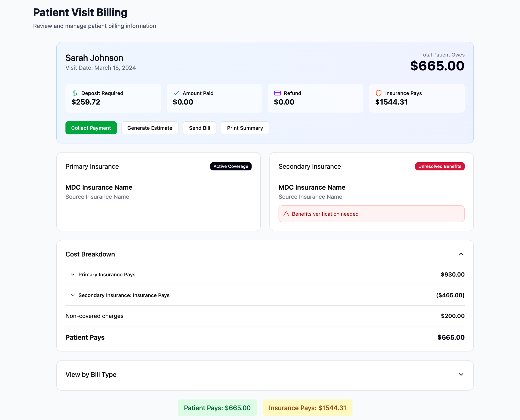Image resolution: width=520 pixels, height=420 pixels.
Task: Click Generate Estimate button
Action: 150,128
